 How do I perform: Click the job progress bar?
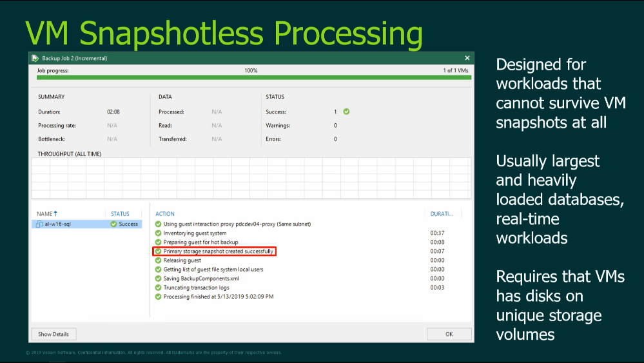[x=253, y=77]
